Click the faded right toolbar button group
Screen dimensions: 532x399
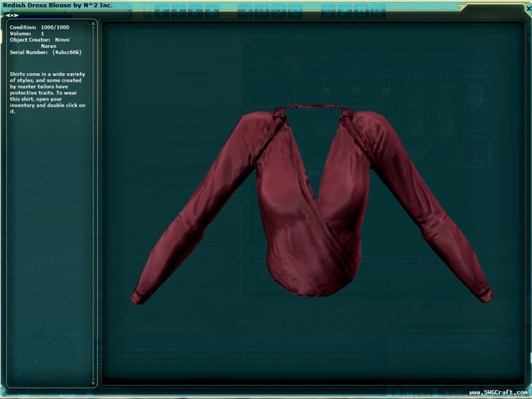(x=352, y=11)
